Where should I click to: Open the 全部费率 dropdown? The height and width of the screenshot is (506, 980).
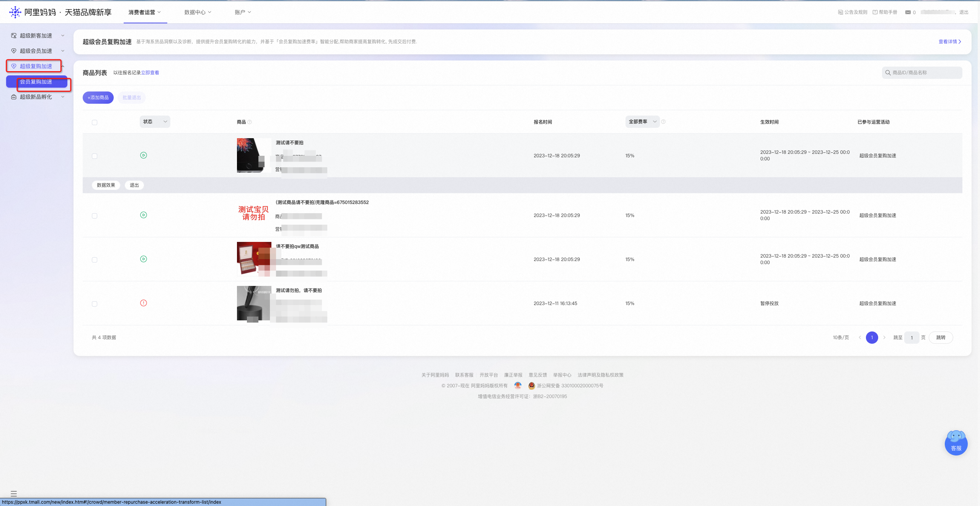tap(642, 122)
